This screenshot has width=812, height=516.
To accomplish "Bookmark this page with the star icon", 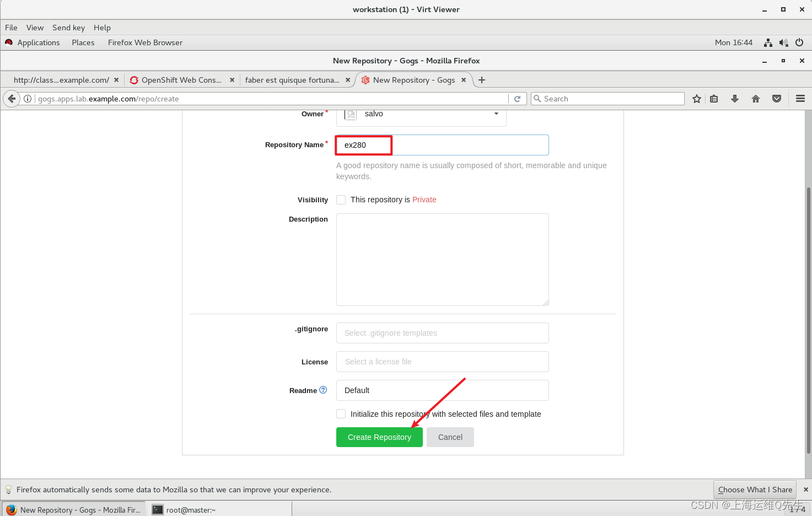I will coord(697,99).
